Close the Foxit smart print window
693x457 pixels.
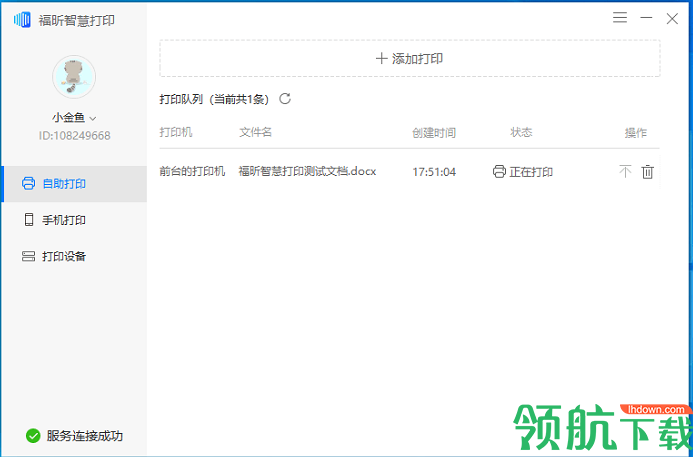[x=672, y=19]
